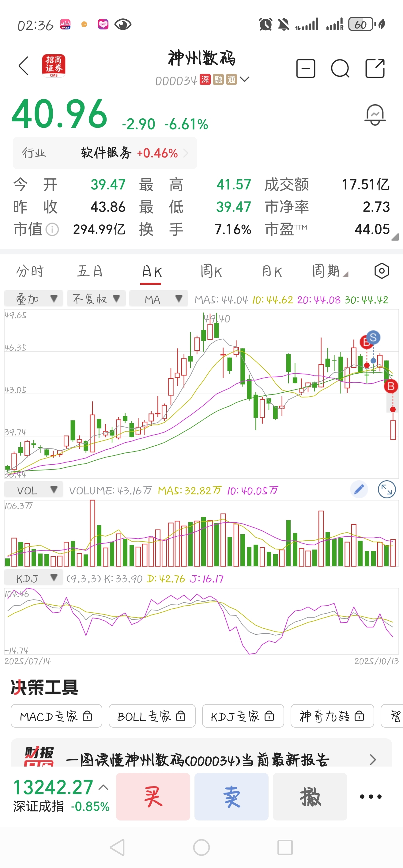The width and height of the screenshot is (403, 868).
Task: Expand stock code dropdown chevron
Action: click(244, 79)
